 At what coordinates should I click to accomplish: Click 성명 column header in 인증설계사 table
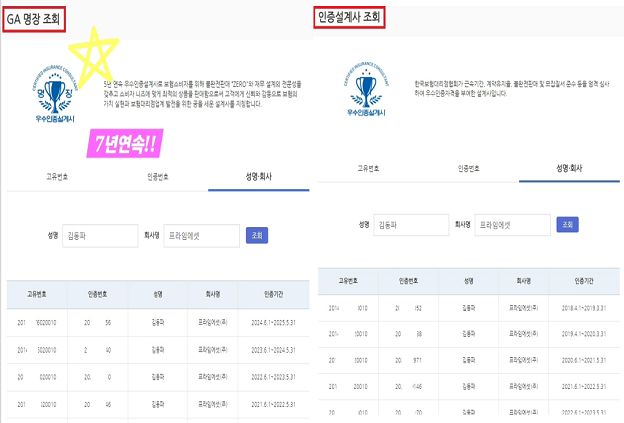tap(469, 281)
